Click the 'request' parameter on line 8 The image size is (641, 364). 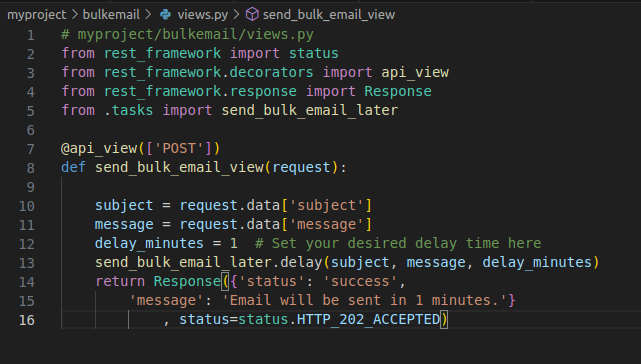[301, 167]
